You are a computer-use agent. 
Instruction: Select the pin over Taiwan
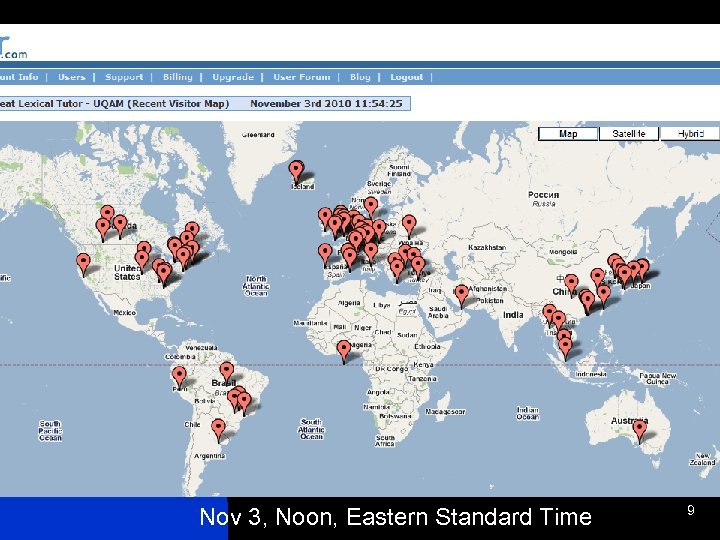(603, 296)
